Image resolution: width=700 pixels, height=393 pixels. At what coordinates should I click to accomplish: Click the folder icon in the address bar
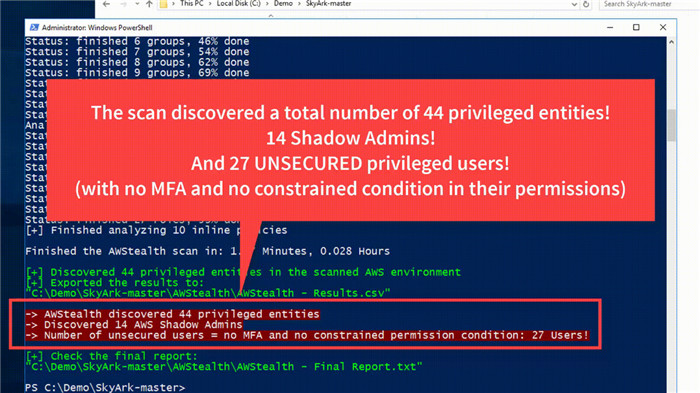click(164, 4)
